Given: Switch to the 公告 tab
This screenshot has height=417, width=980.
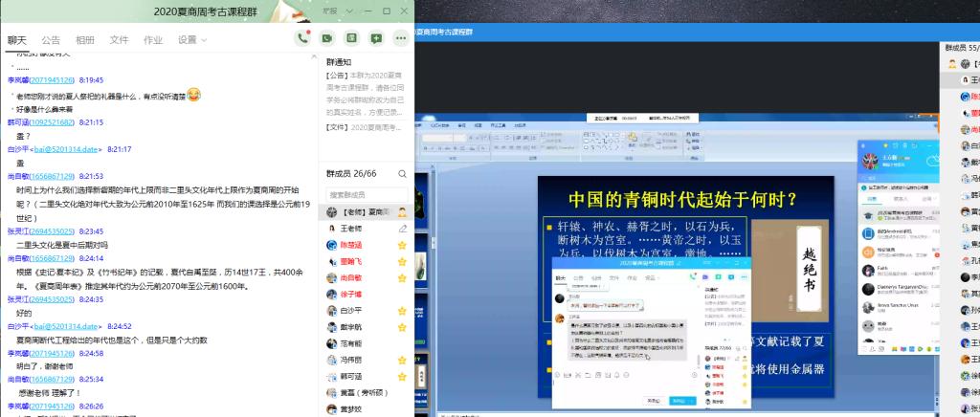Looking at the screenshot, I should click(51, 40).
